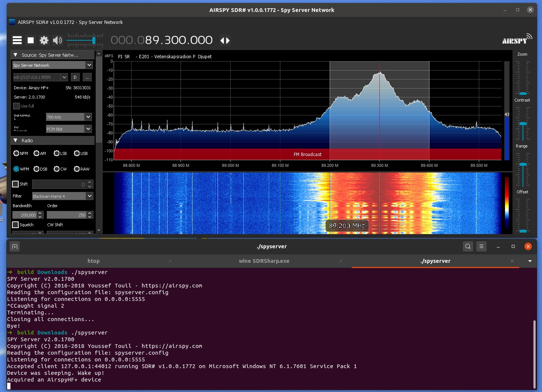Maximize the AIRSPY SDR# window
542x392 pixels.
(x=518, y=10)
